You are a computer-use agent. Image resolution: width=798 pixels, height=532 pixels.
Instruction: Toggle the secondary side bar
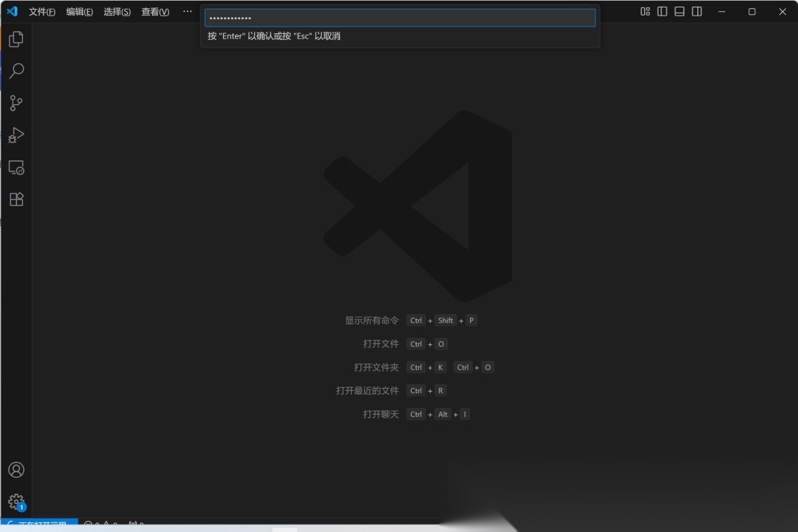[x=697, y=11]
